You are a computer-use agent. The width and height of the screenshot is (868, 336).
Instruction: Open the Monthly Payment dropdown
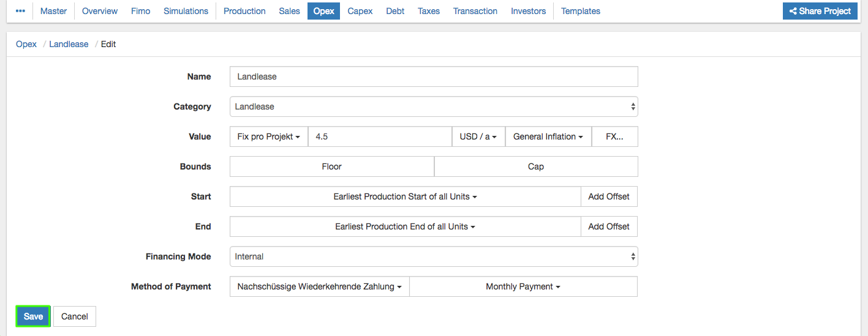pyautogui.click(x=523, y=286)
